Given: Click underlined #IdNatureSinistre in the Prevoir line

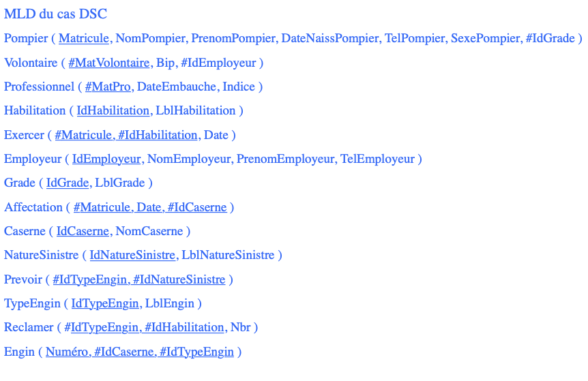Looking at the screenshot, I should pos(179,280).
